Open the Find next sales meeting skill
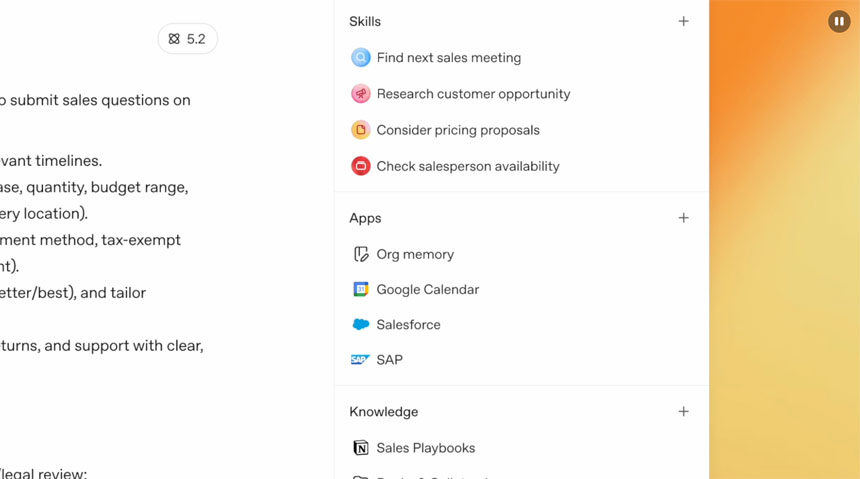The image size is (860, 479). click(448, 58)
